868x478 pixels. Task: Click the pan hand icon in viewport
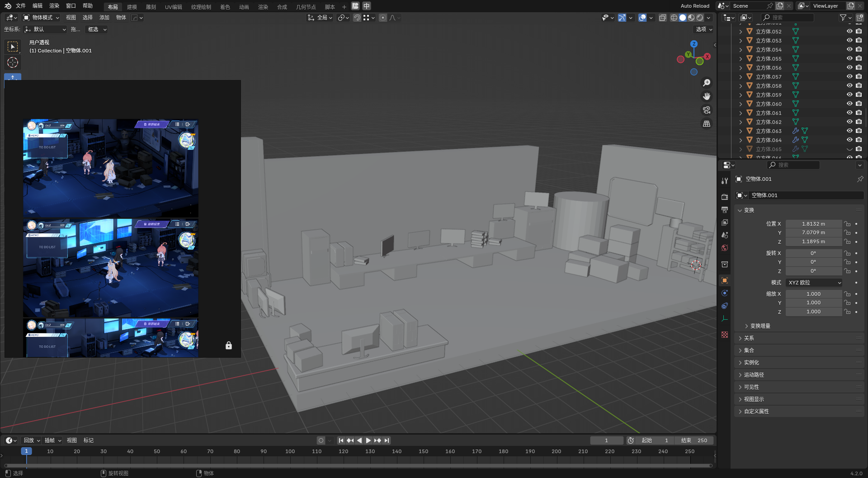click(x=707, y=96)
